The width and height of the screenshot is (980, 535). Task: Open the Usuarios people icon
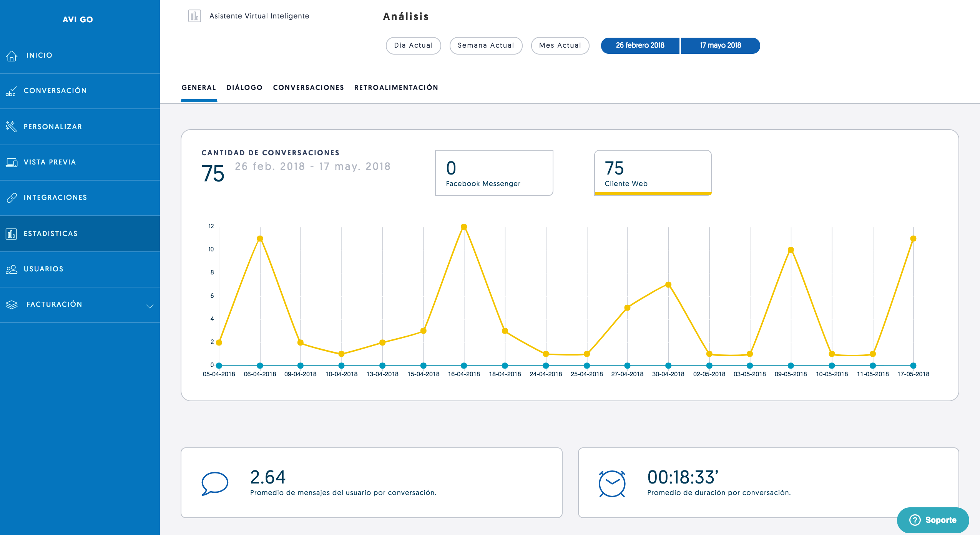pyautogui.click(x=12, y=269)
